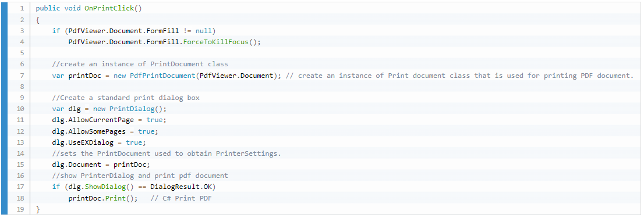Screen dimensions: 644x218
Task: Click dlg.AllowCurrentPage on line 11
Action: [93, 120]
